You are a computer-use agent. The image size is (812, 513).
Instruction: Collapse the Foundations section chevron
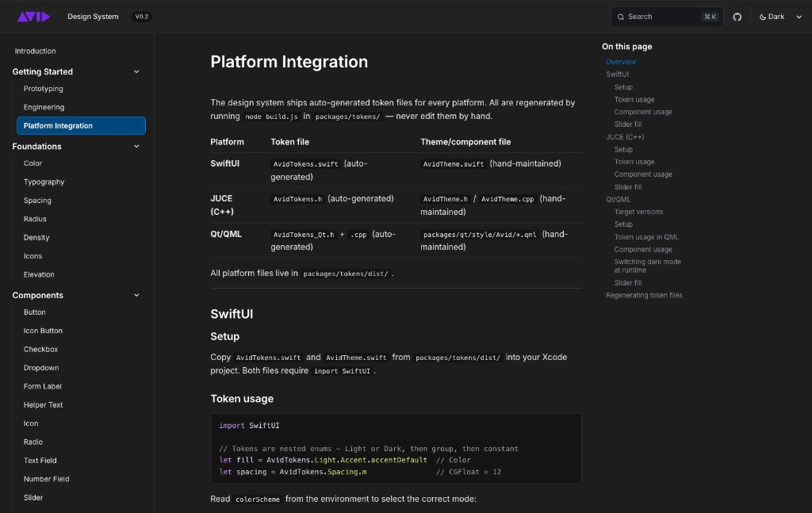pyautogui.click(x=136, y=147)
